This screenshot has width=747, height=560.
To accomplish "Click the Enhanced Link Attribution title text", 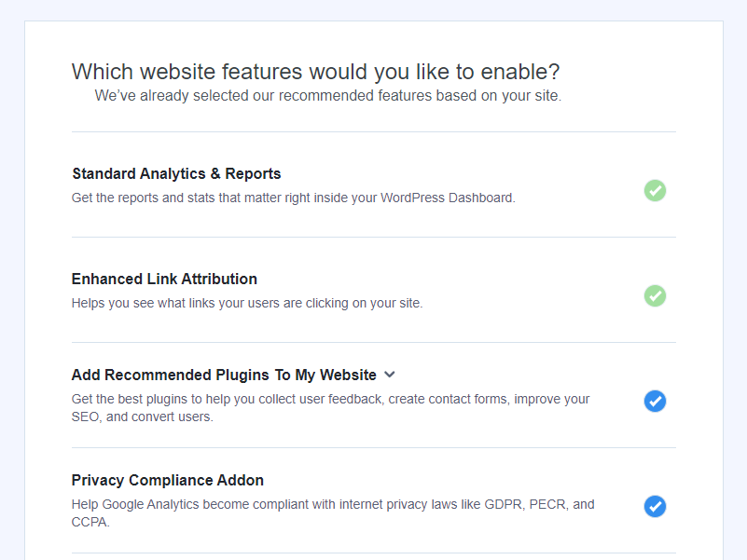I will 164,279.
